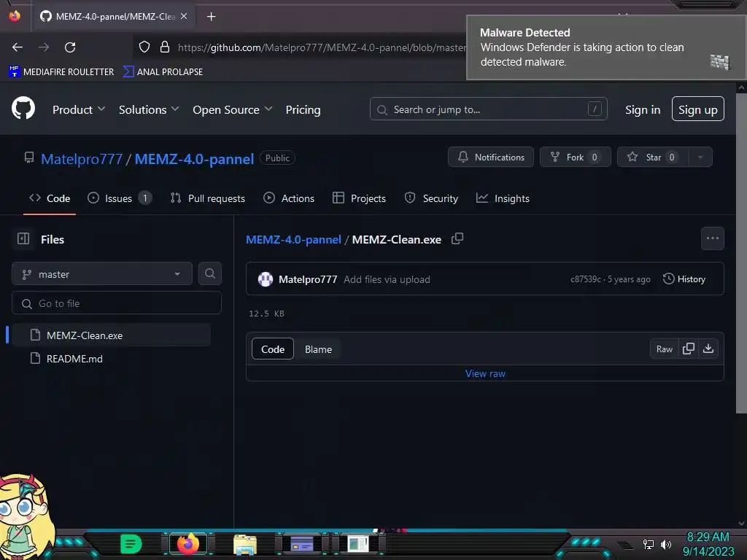Screen dimensions: 747x560
Task: Copy file path icon next to MEMZ-Clean.exe
Action: [457, 238]
